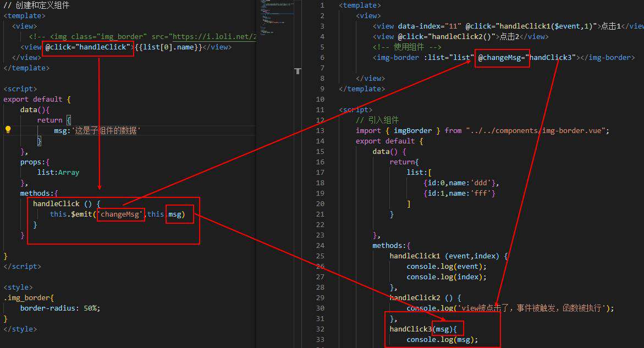
Task: Click the '.img_border{' CSS selector
Action: click(x=29, y=297)
